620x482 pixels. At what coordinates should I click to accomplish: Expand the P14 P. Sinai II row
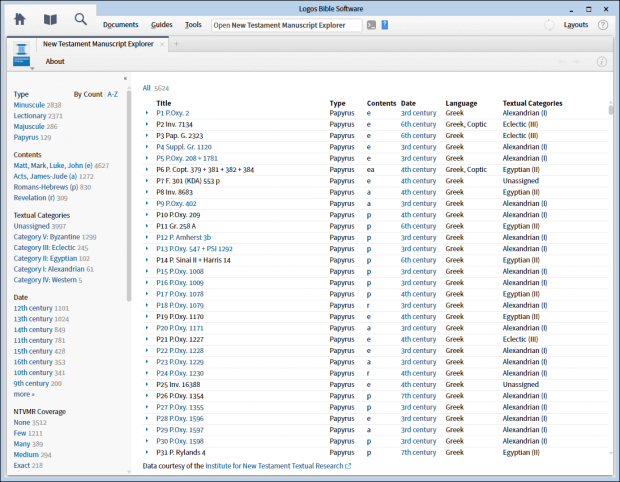coord(147,260)
